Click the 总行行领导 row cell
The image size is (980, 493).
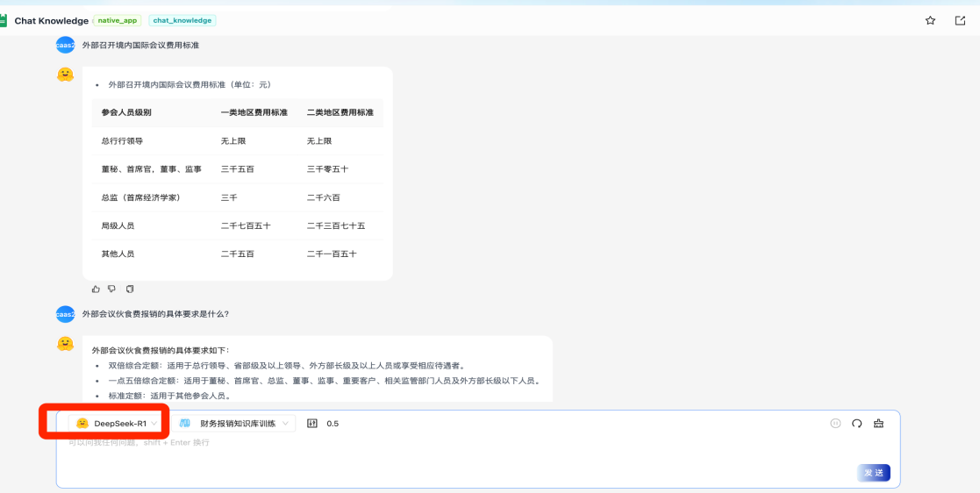122,141
